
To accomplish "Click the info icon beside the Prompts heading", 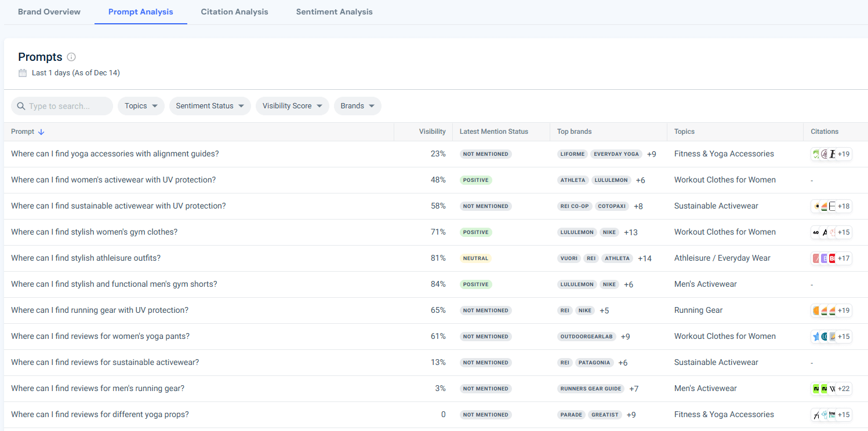I will [x=71, y=56].
